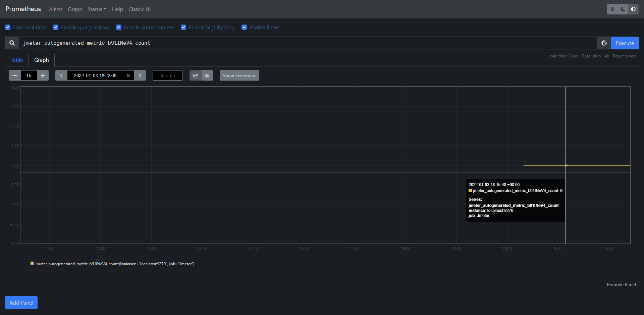
Task: Select the line graph display icon
Action: tap(195, 75)
